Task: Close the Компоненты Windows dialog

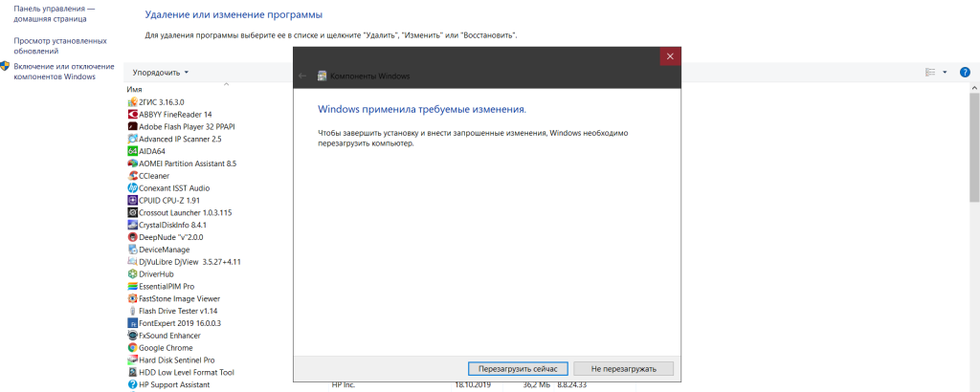Action: (x=670, y=56)
